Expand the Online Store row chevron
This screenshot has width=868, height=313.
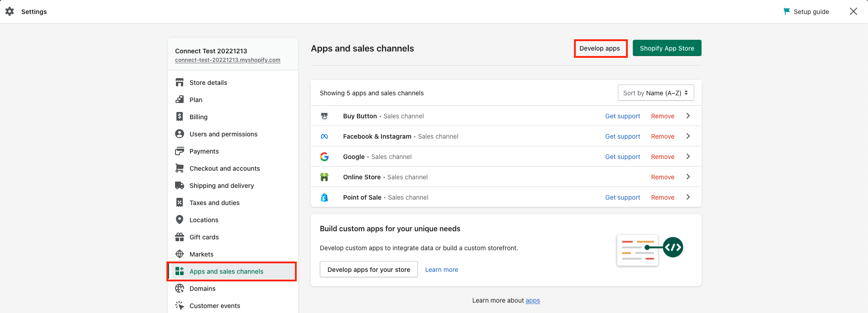point(688,177)
